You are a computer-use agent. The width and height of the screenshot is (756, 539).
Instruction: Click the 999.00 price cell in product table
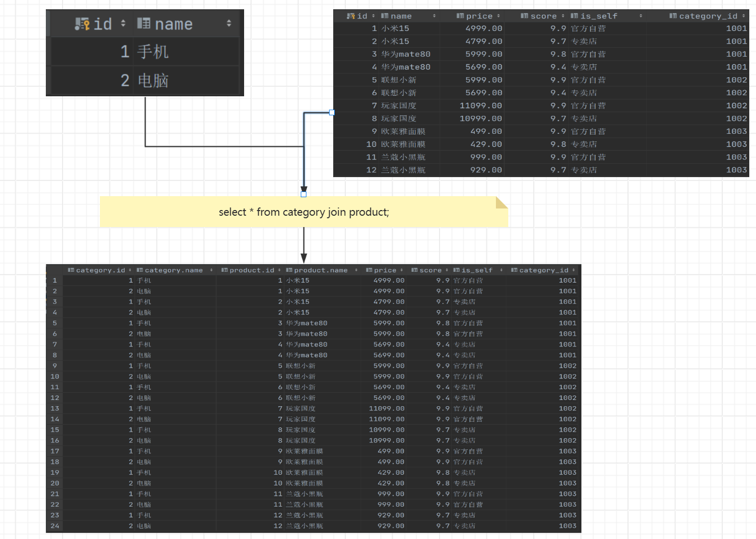[472, 157]
